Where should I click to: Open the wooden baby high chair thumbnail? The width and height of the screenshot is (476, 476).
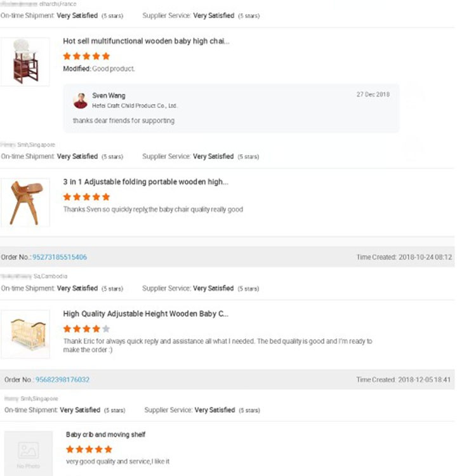point(25,62)
